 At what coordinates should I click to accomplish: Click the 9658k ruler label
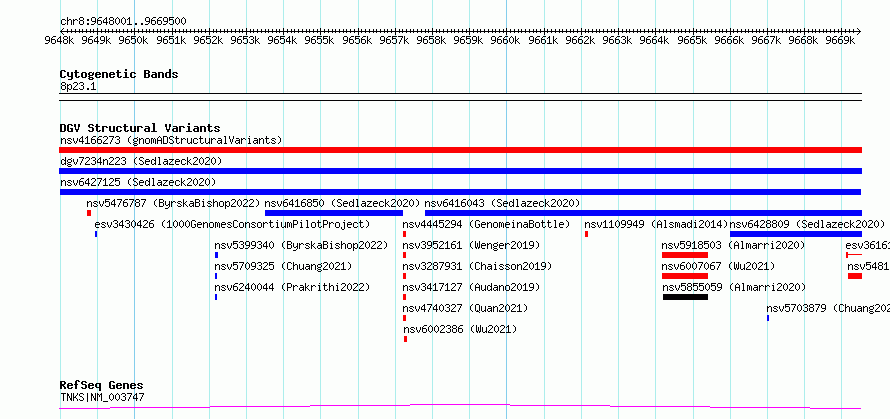[x=431, y=40]
